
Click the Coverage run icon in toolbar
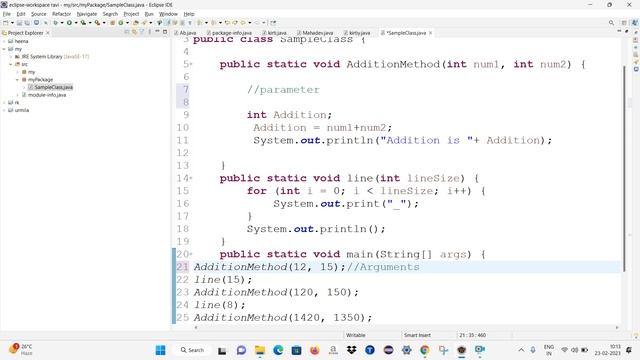coord(83,23)
